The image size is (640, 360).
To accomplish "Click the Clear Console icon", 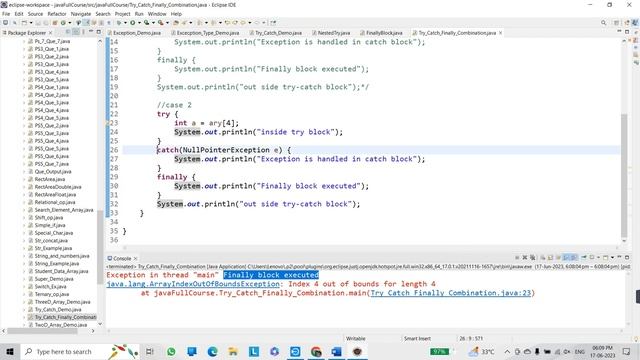I will pyautogui.click(x=543, y=258).
